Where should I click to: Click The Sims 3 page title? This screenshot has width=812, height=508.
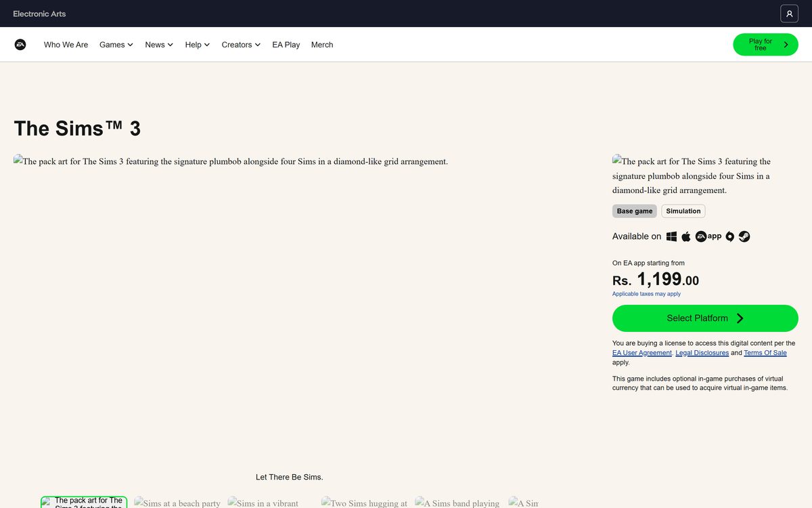[x=77, y=129]
